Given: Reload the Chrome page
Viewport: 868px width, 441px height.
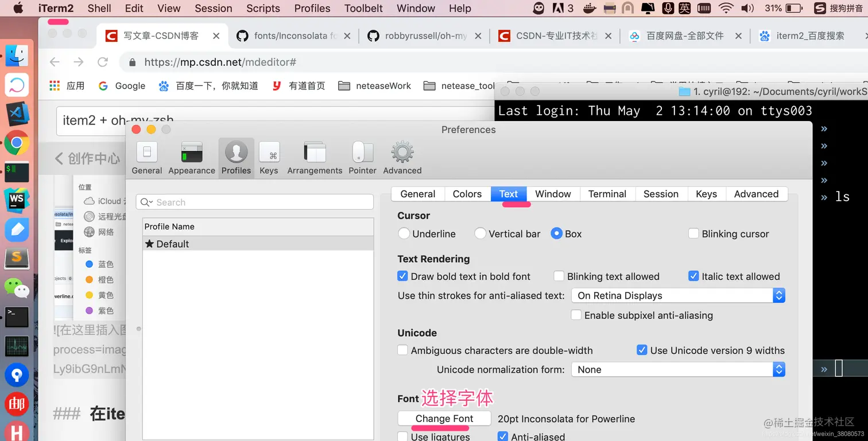Looking at the screenshot, I should pos(103,62).
